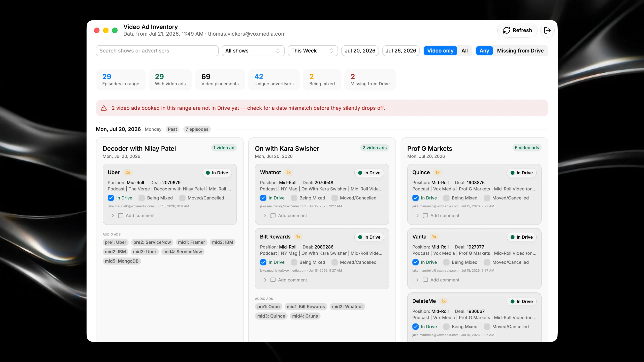
Task: Click Add comment on Bilt Rewards card
Action: (x=292, y=280)
